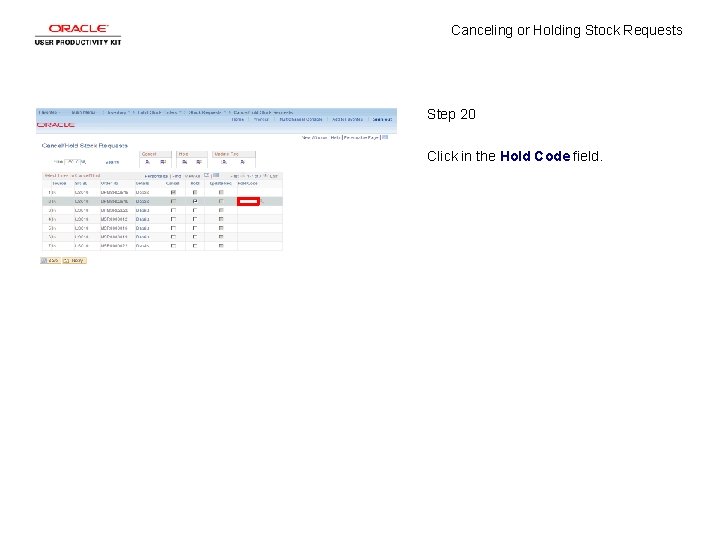Viewport: 720px width, 540px height.
Task: Click the Save button
Action: (50, 260)
